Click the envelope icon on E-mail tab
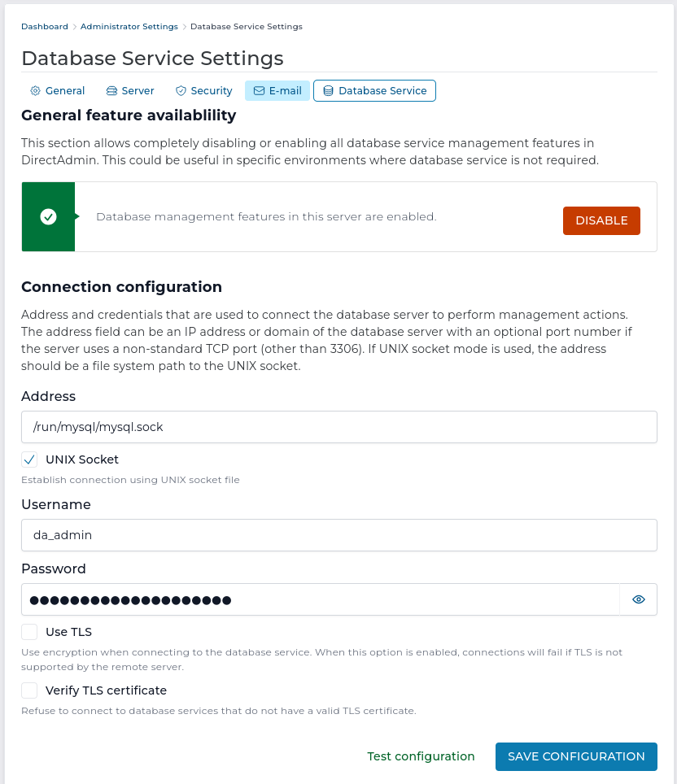This screenshot has height=784, width=677. tap(259, 90)
